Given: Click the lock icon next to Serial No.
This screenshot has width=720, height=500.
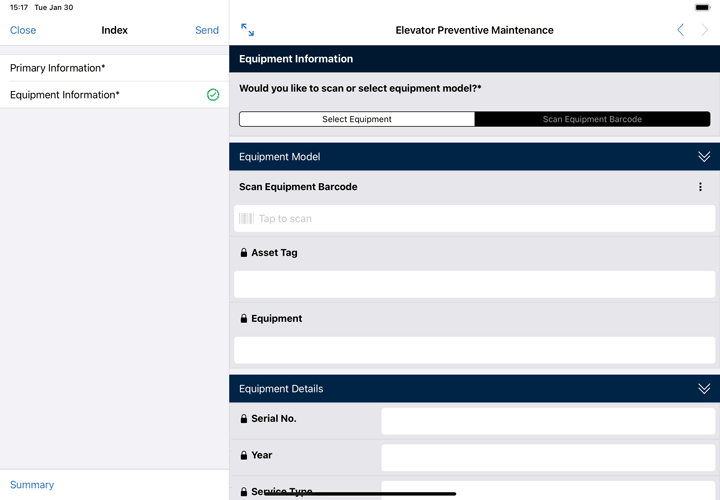Looking at the screenshot, I should (244, 419).
